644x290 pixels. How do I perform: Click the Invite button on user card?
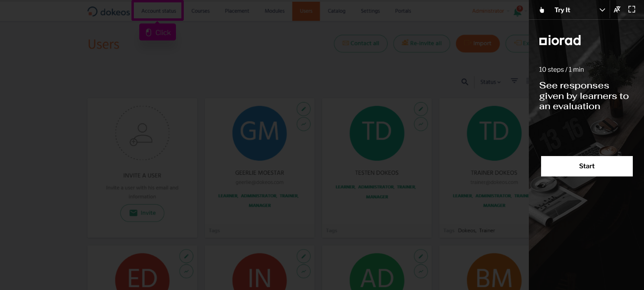point(142,213)
